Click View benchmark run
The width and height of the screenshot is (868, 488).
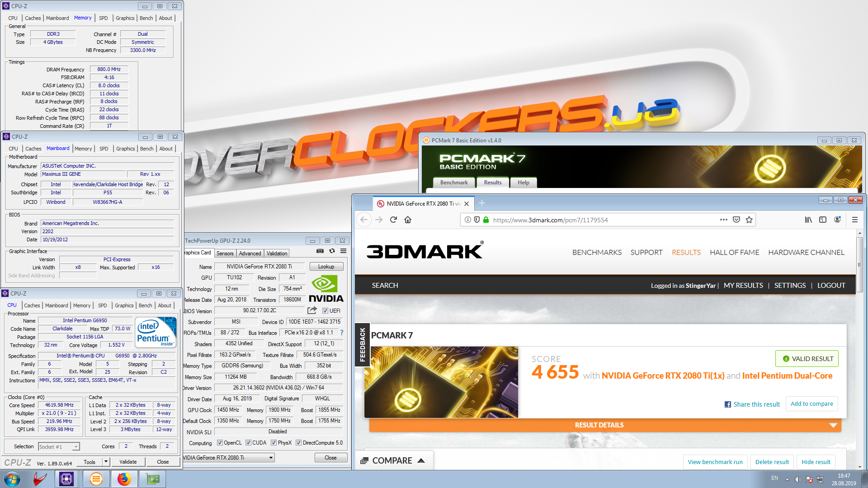(715, 462)
